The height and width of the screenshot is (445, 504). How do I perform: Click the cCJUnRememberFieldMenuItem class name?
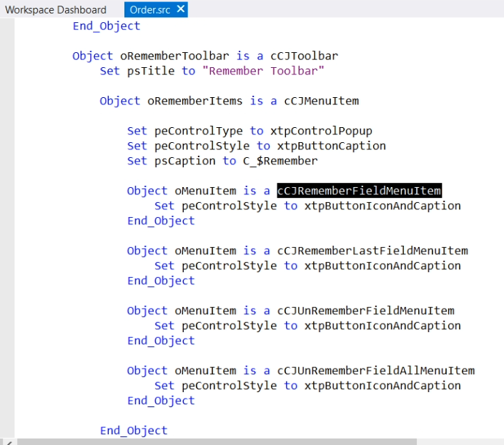(x=365, y=311)
